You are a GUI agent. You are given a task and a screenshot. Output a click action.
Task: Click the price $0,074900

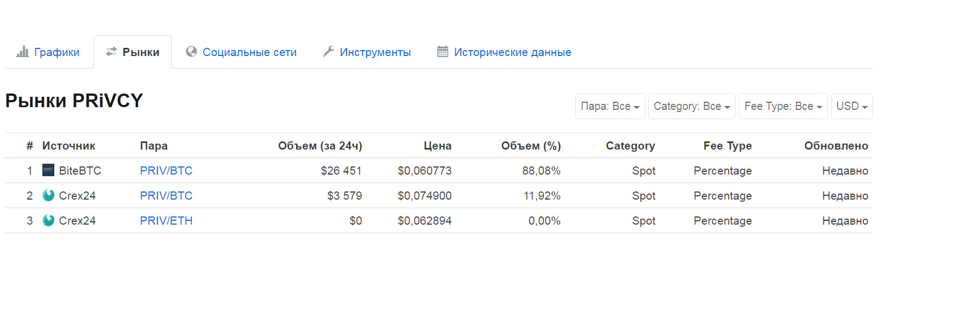click(424, 196)
